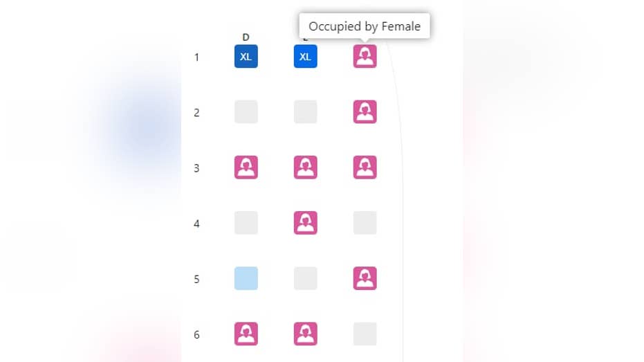
Task: Click female-occupied last seat in row 3
Action: click(365, 168)
